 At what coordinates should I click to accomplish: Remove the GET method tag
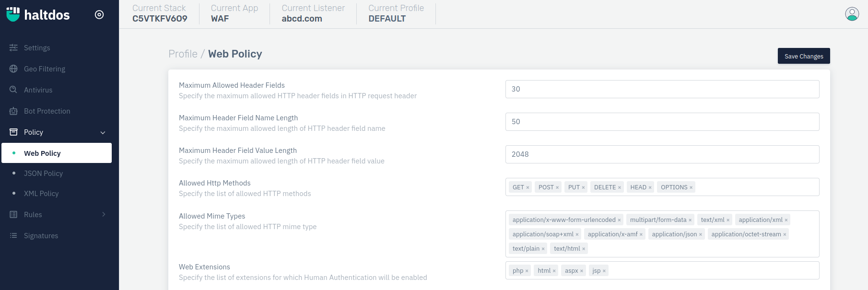(x=528, y=187)
